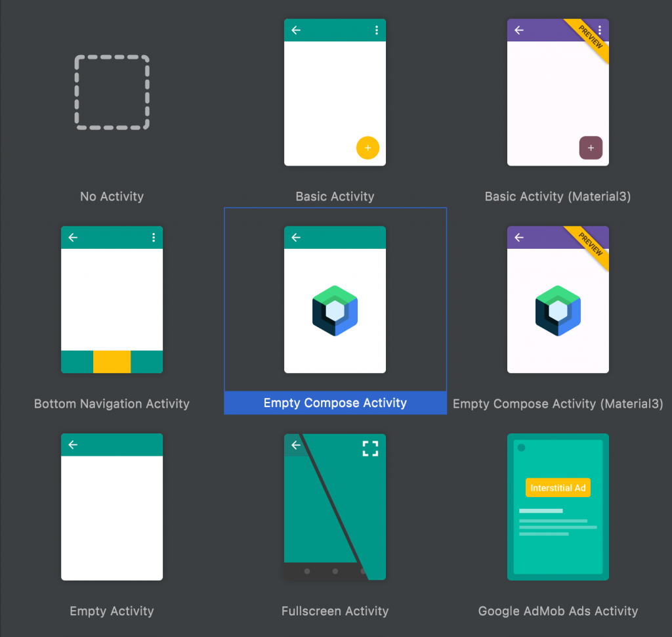Select the Bottom Navigation Activity thumbnail
This screenshot has width=672, height=637.
click(x=112, y=299)
